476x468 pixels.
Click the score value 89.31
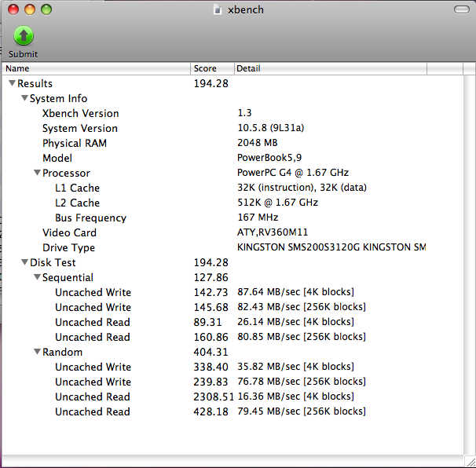click(207, 322)
